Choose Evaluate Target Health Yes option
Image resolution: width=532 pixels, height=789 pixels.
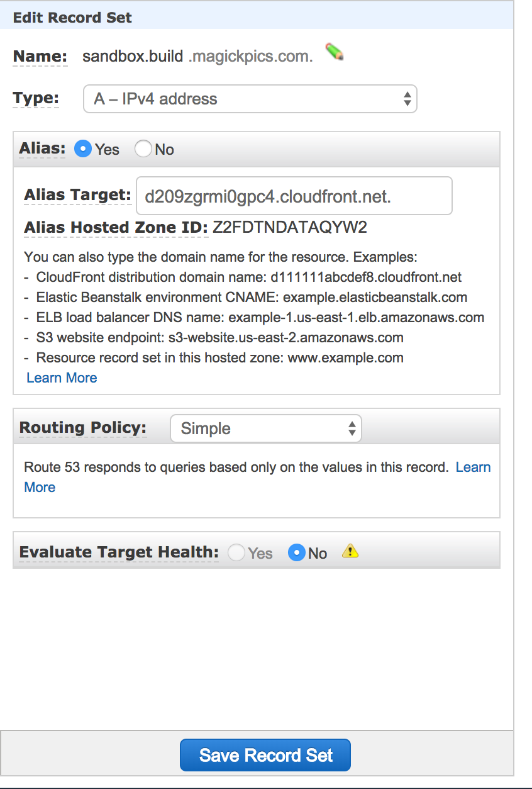[x=236, y=552]
